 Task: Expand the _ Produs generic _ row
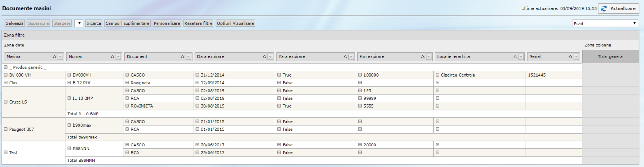6,67
